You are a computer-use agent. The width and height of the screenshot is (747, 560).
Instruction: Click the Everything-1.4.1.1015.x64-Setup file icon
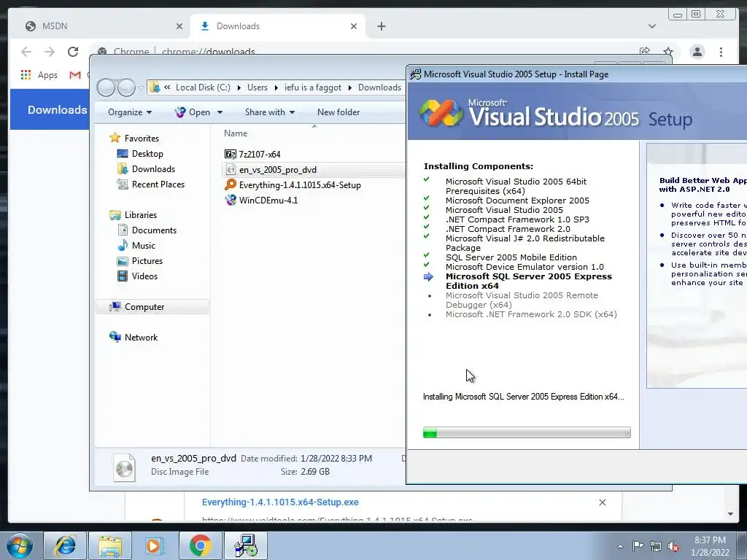230,184
